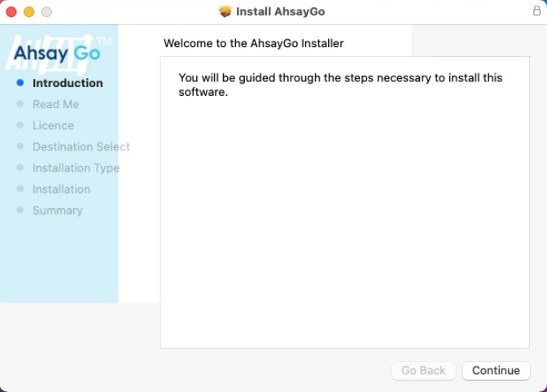Click the blue bullet next to Introduction
Viewport: 547px width, 392px height.
click(x=20, y=83)
